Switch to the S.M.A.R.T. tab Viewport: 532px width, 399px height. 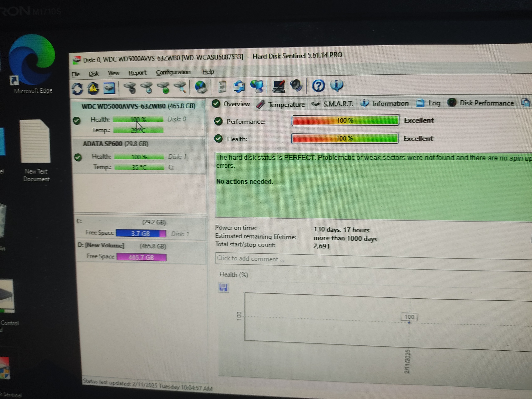[x=332, y=104]
